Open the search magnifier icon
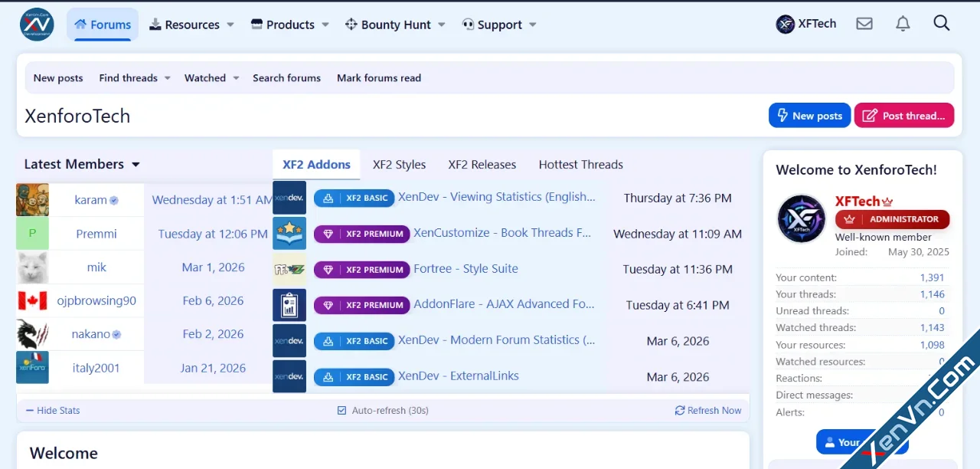 coord(942,23)
